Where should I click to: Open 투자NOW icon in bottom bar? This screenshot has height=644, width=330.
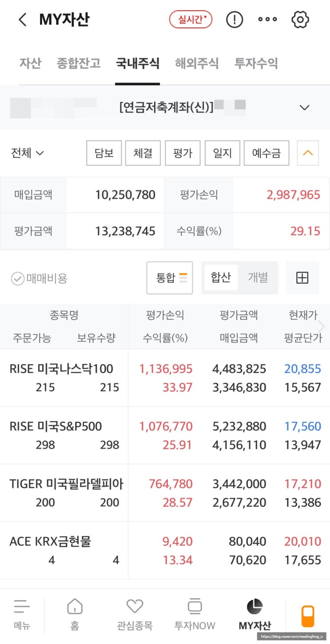[195, 613]
